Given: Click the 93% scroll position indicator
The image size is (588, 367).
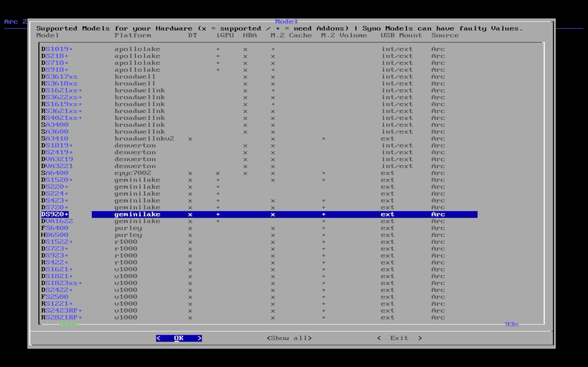Looking at the screenshot, I should tap(511, 324).
